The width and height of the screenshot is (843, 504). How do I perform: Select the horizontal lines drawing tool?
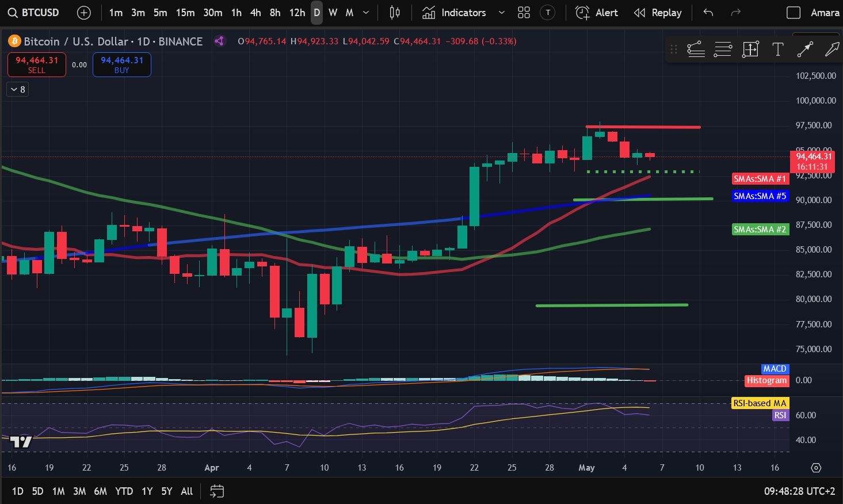pyautogui.click(x=723, y=49)
